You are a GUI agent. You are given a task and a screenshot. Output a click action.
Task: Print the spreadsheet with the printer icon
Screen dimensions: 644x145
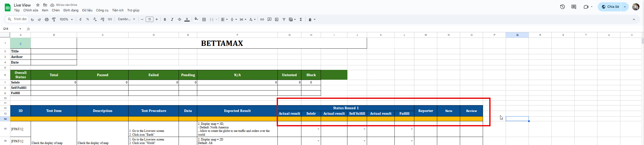point(47,19)
